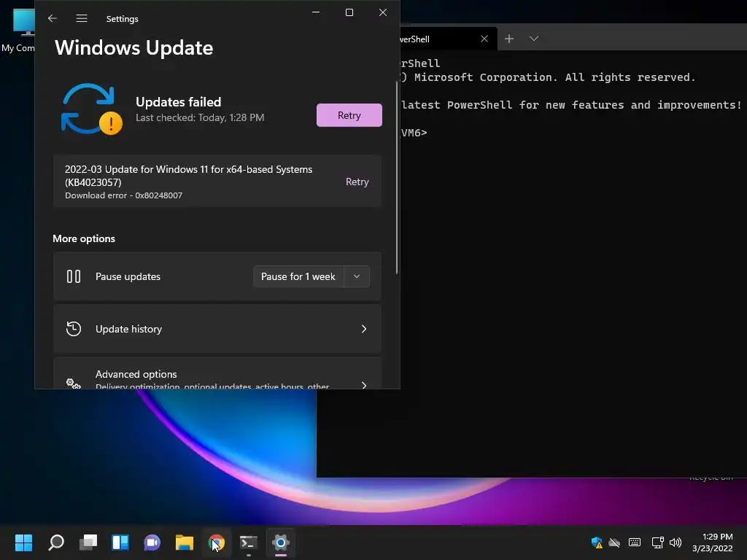The width and height of the screenshot is (747, 560).
Task: Click the More options heading
Action: click(84, 238)
